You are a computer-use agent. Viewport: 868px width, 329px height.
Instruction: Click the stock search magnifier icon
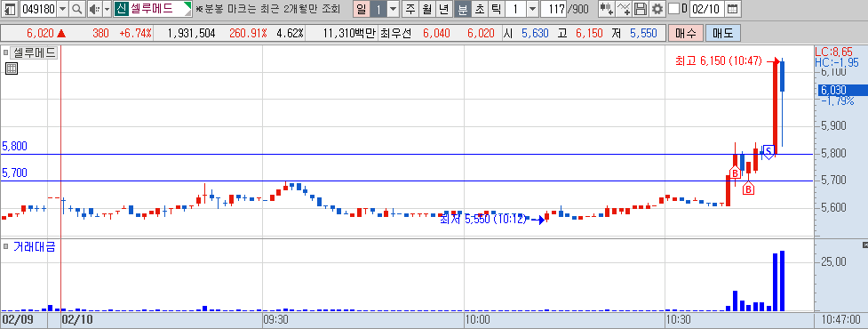coord(77,9)
